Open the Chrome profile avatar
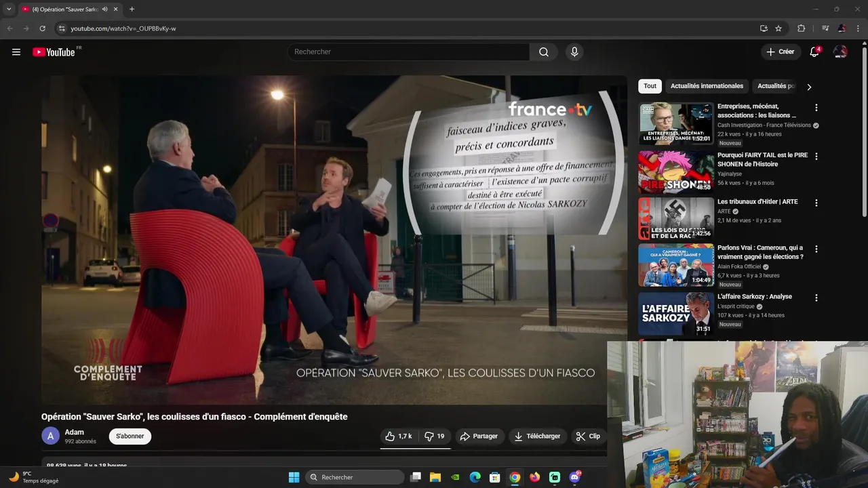Image resolution: width=868 pixels, height=488 pixels. point(842,28)
